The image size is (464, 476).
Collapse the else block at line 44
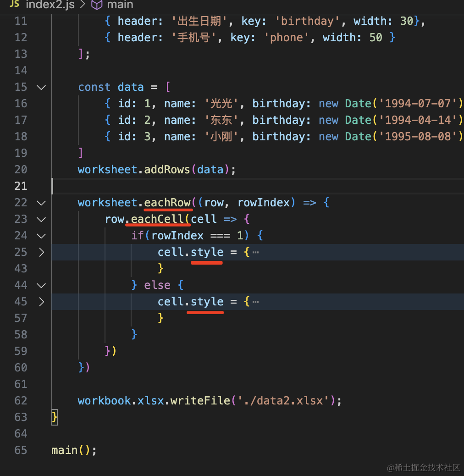(x=41, y=285)
